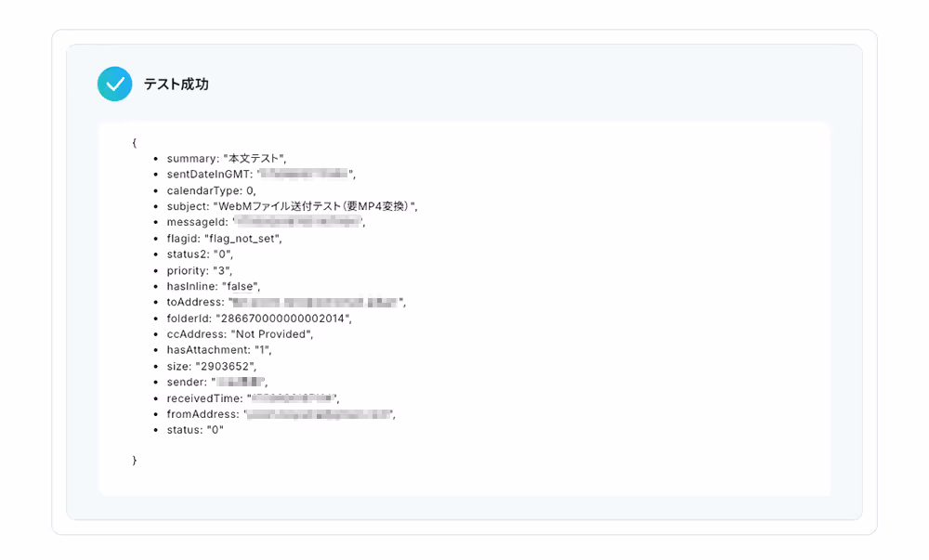Select the sentDateInGMT line
The width and height of the screenshot is (929, 560).
261,174
